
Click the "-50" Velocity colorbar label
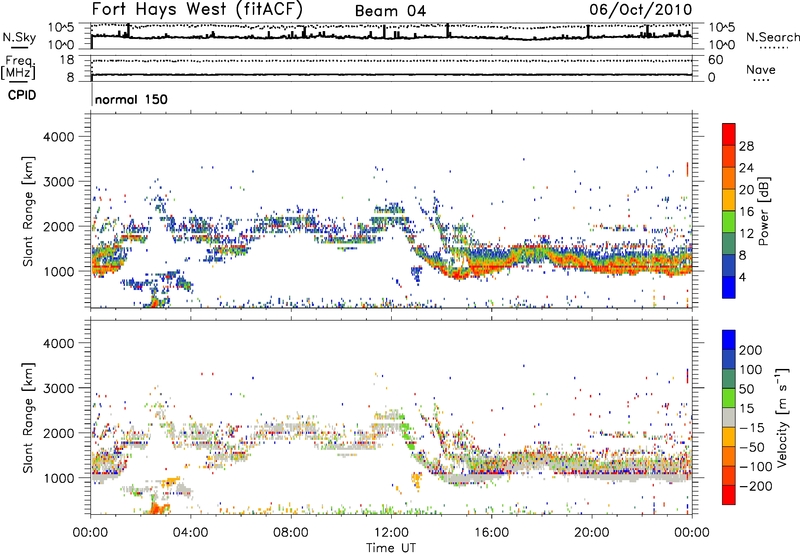coord(753,448)
